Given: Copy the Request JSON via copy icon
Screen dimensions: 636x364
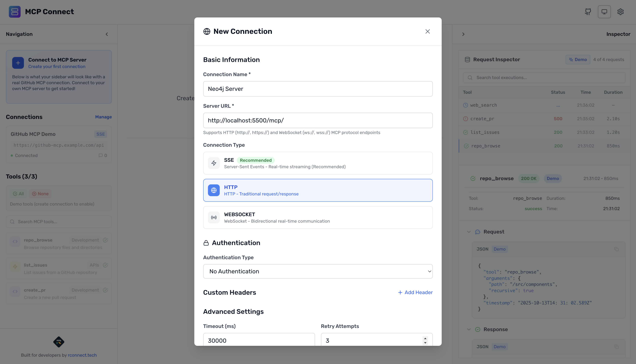Looking at the screenshot, I should 616,249.
